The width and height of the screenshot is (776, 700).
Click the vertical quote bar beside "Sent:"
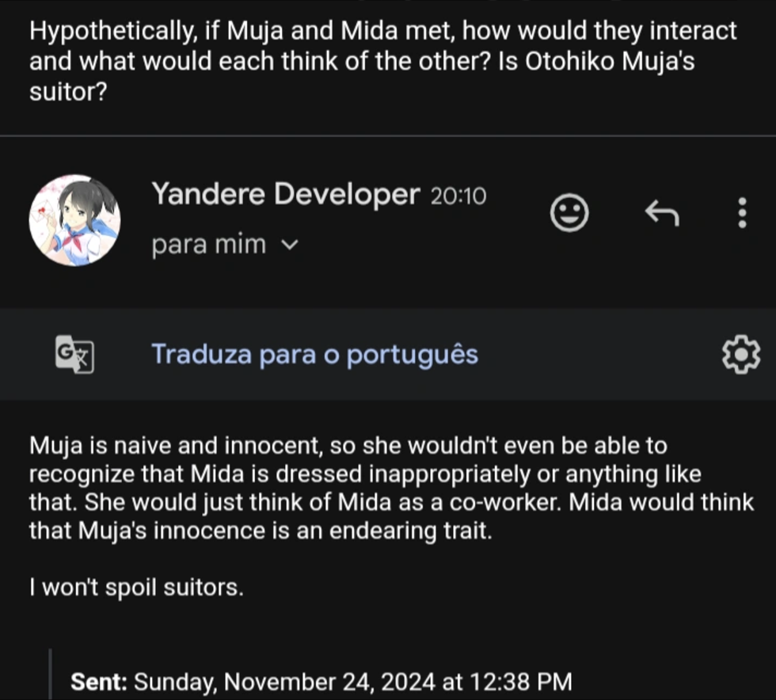[x=51, y=674]
